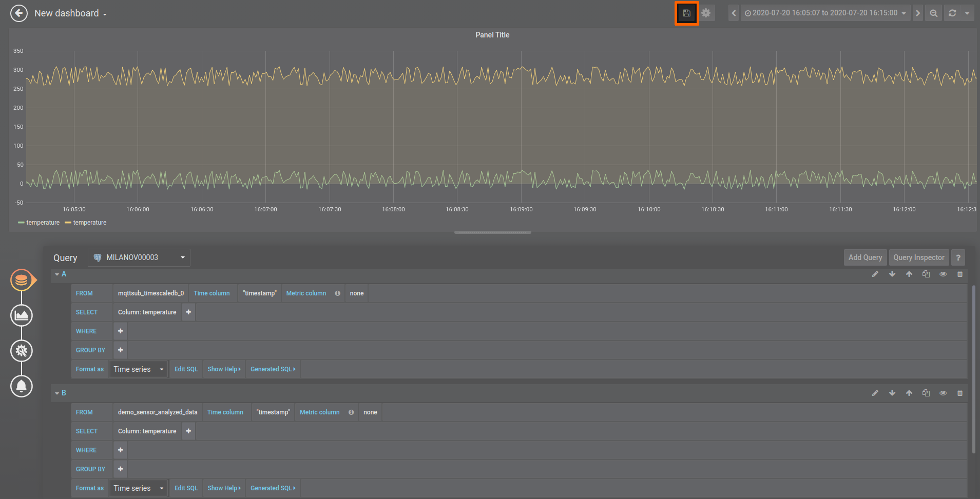Click the save dashboard icon
980x499 pixels.
[686, 13]
